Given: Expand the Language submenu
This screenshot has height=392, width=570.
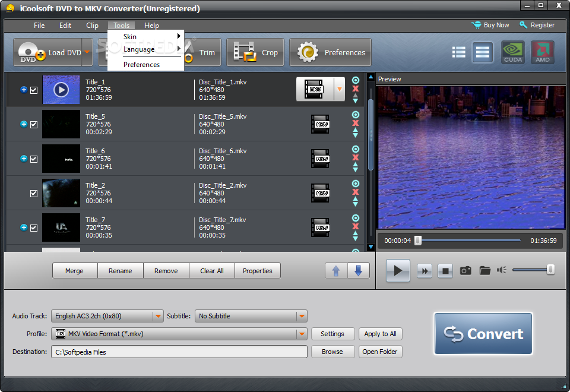Looking at the screenshot, I should coord(146,49).
